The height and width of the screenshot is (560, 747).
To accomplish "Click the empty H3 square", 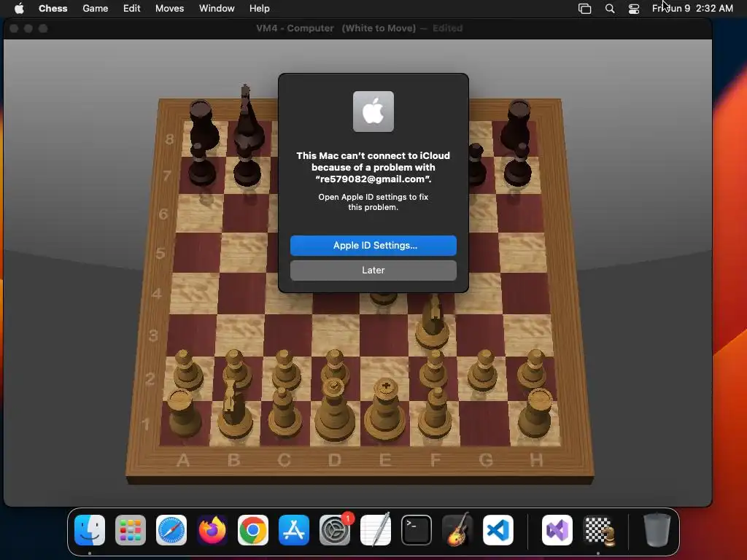I will tap(528, 335).
